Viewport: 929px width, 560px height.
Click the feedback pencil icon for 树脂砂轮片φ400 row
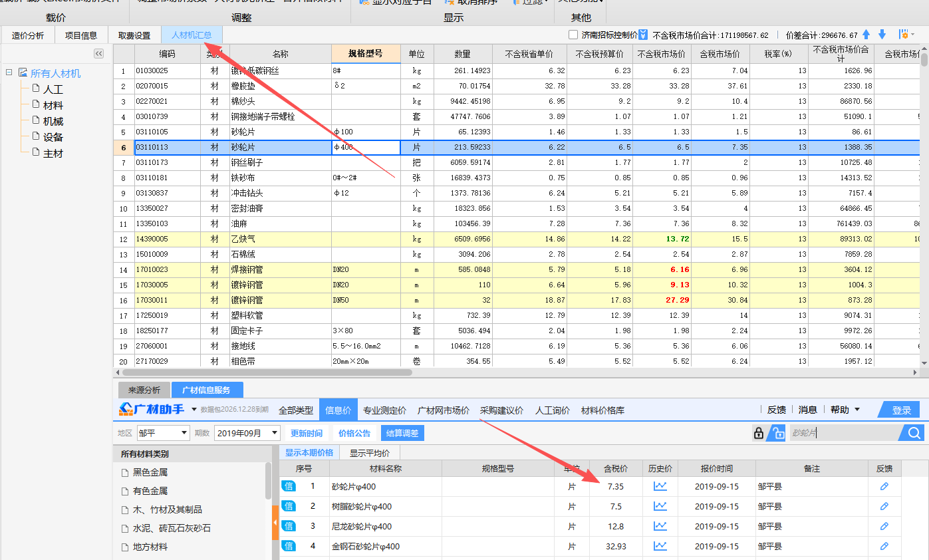884,506
